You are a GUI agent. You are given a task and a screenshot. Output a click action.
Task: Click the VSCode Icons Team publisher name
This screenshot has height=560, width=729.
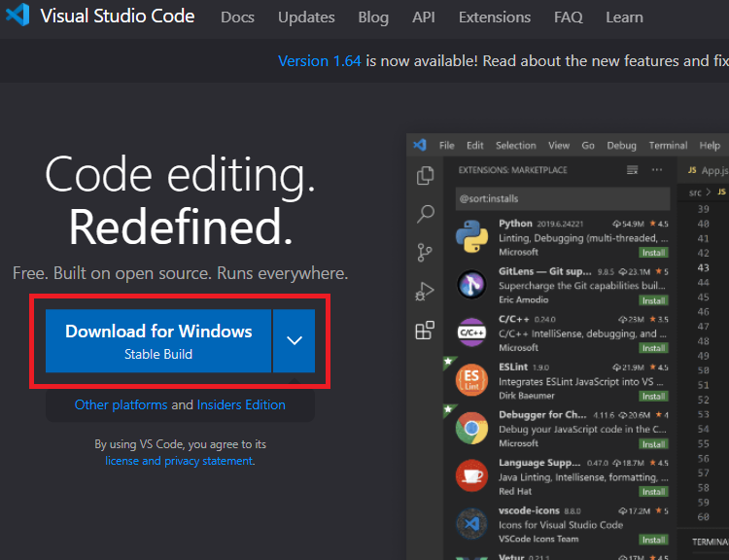coord(538,539)
